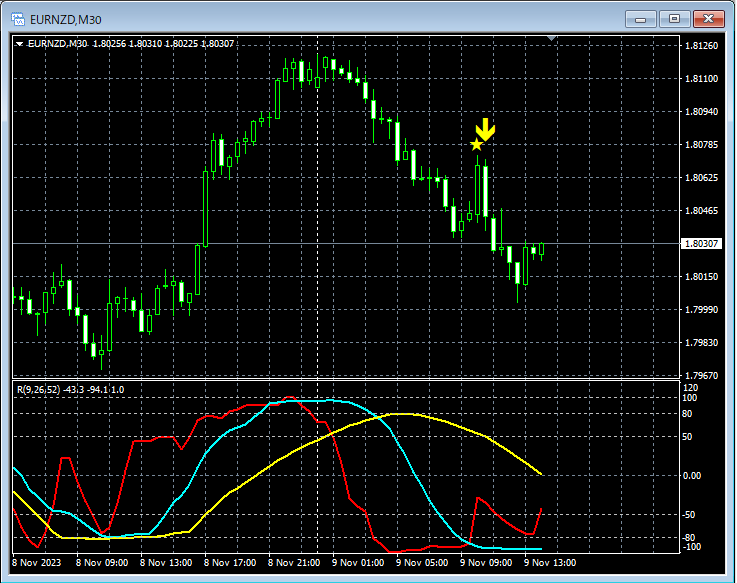Click price scale value 1.80150
The height and width of the screenshot is (583, 737).
pyautogui.click(x=701, y=276)
